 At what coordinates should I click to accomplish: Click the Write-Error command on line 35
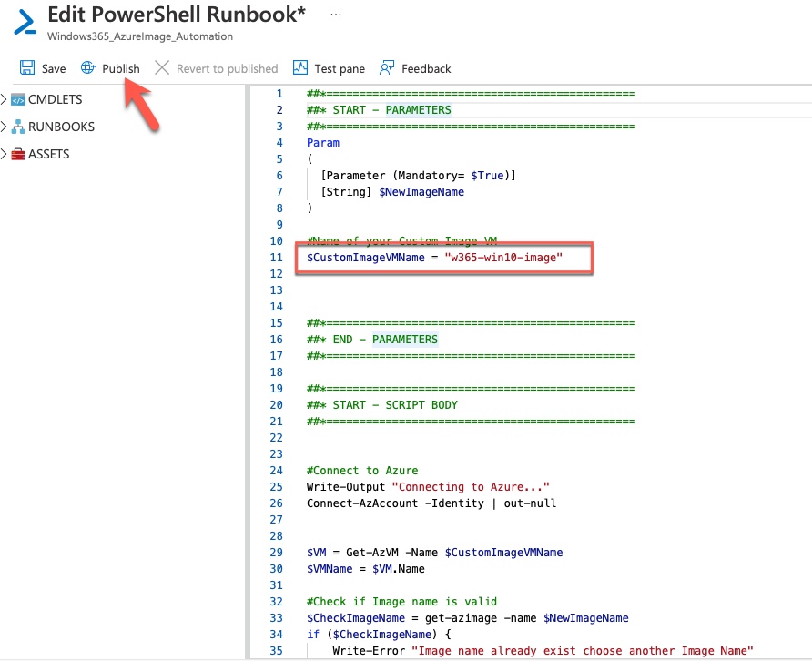[x=369, y=651]
